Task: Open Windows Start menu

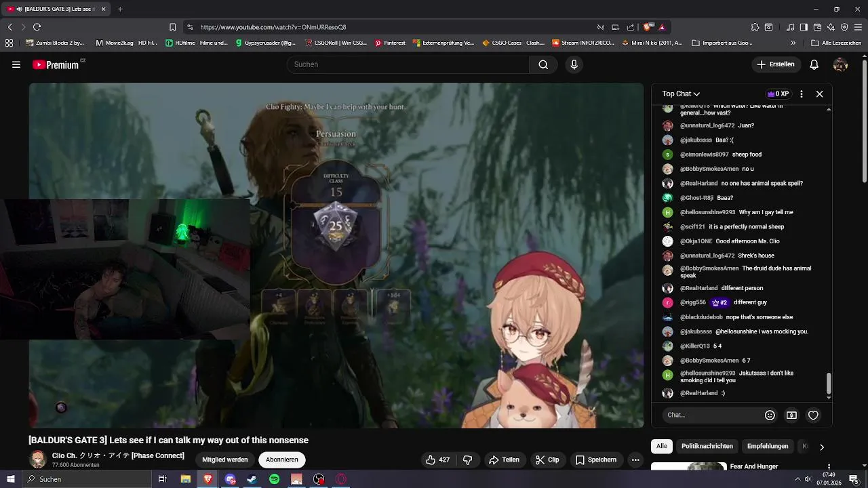Action: coord(11,479)
